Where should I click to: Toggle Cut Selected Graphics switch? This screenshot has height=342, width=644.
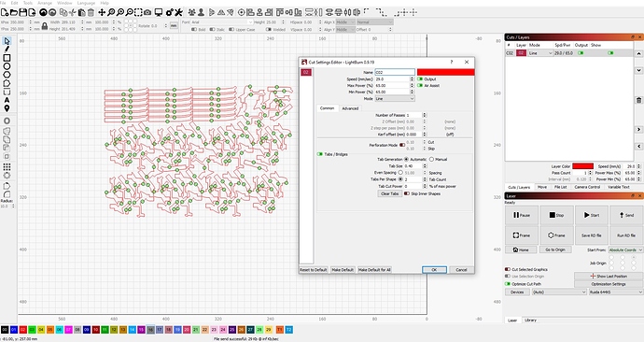click(508, 269)
